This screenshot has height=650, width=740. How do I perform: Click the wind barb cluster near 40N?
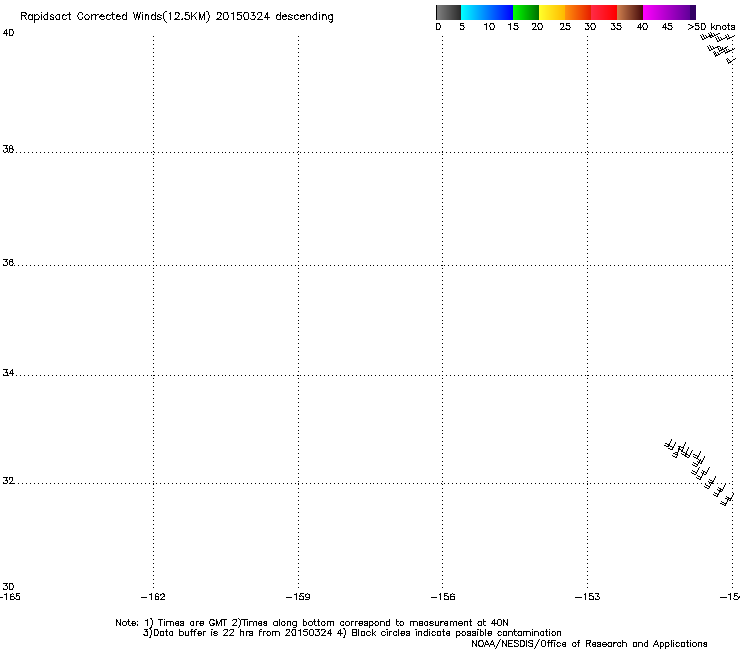pyautogui.click(x=719, y=48)
